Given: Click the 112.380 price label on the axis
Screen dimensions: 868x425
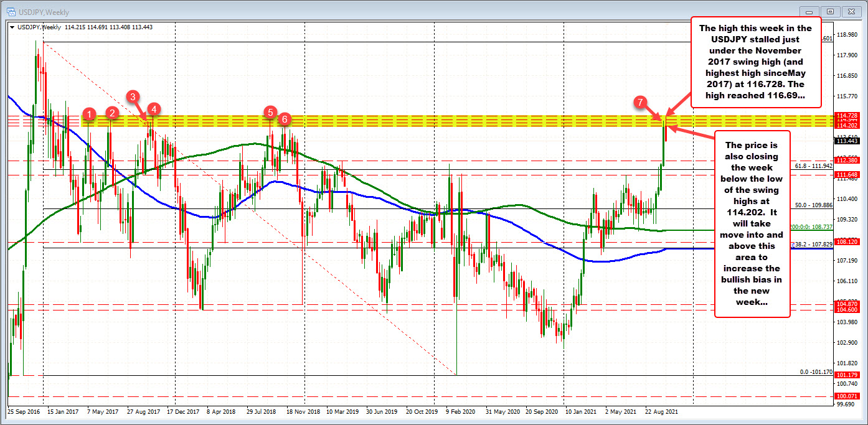Looking at the screenshot, I should (x=848, y=160).
